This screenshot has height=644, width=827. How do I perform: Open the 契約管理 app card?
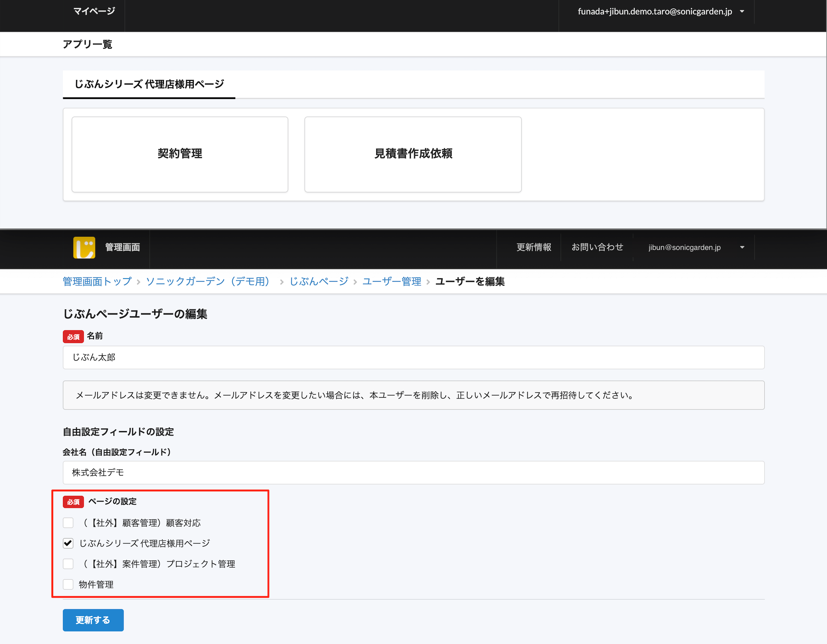[x=180, y=154]
